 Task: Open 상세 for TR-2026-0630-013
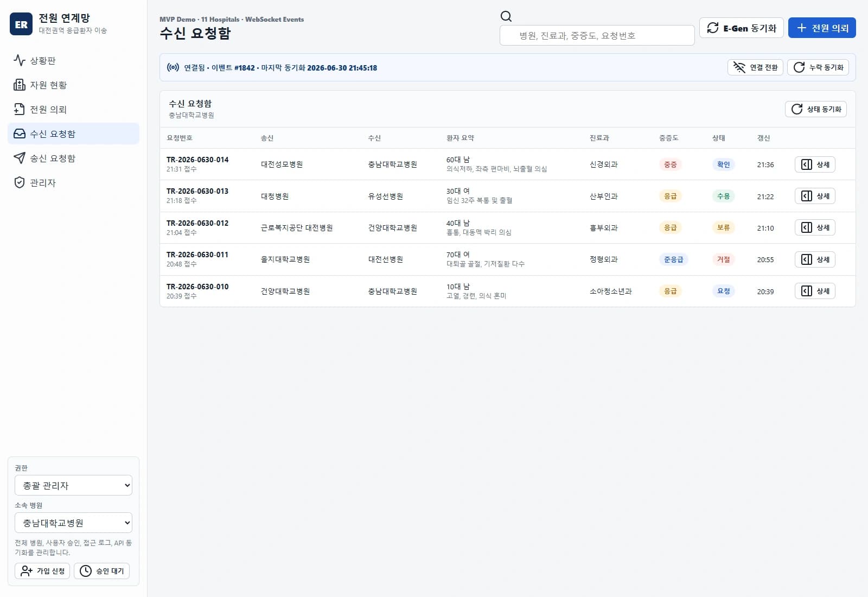point(815,196)
